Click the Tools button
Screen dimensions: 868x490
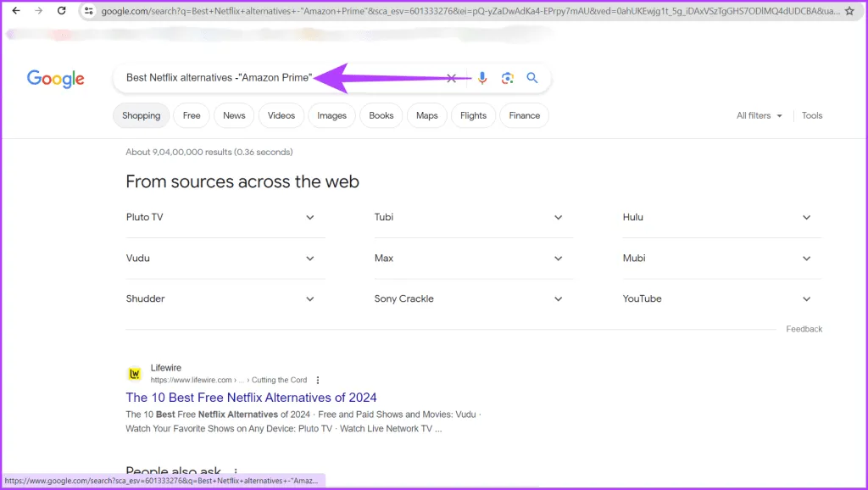(x=812, y=116)
